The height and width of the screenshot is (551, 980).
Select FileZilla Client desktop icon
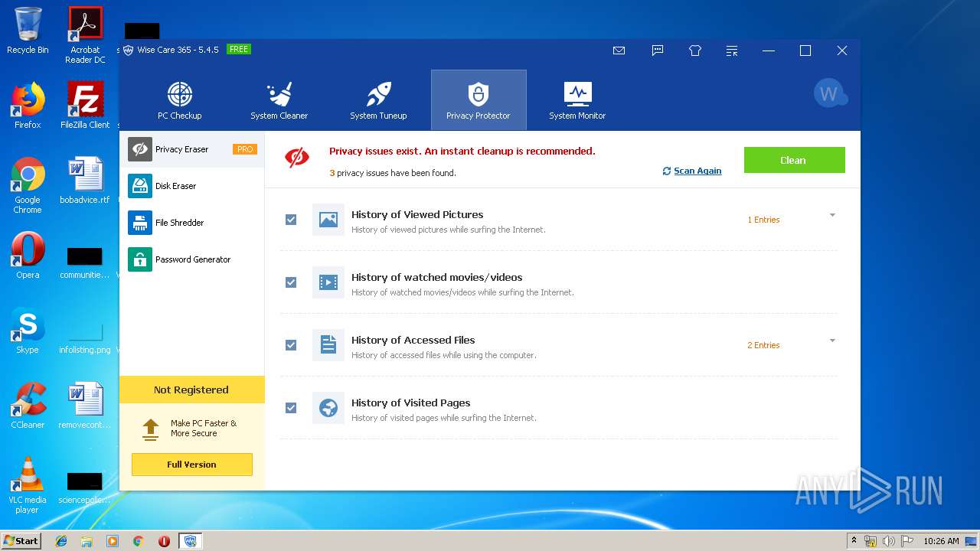click(x=85, y=106)
